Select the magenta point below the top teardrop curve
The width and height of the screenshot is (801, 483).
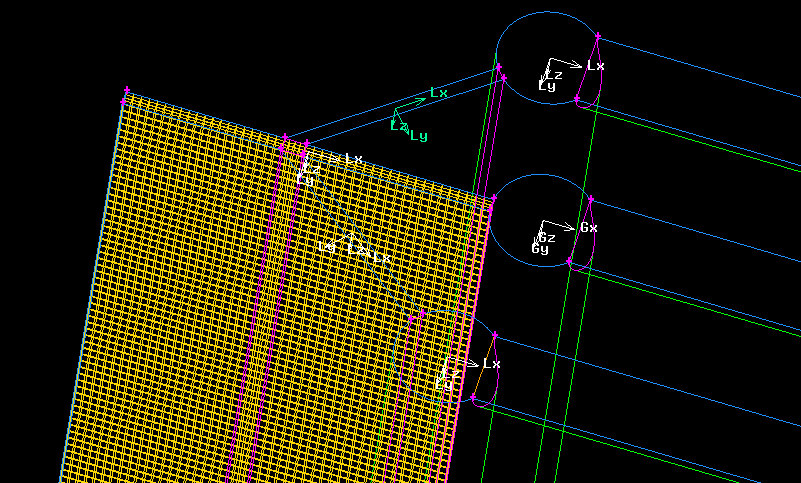(577, 98)
